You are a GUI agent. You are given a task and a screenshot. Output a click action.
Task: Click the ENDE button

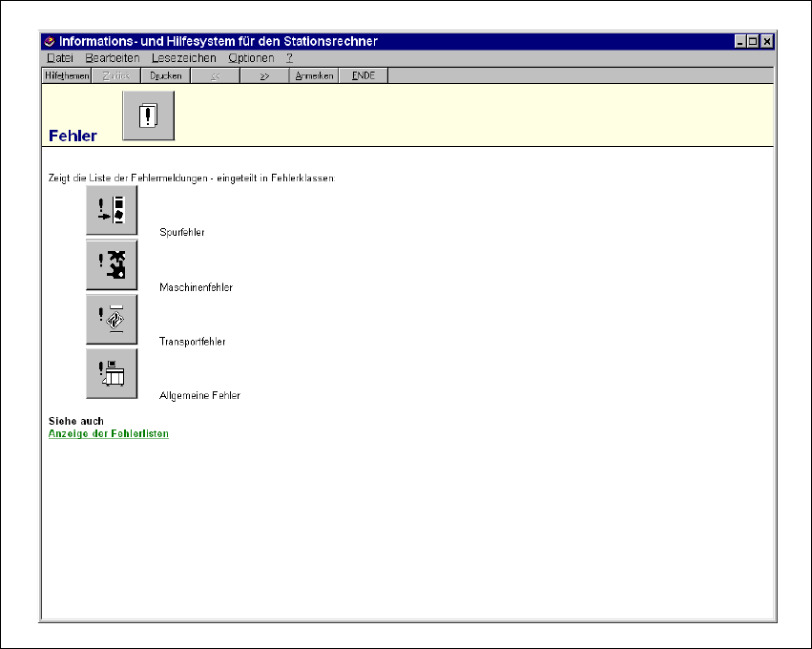coord(364,75)
